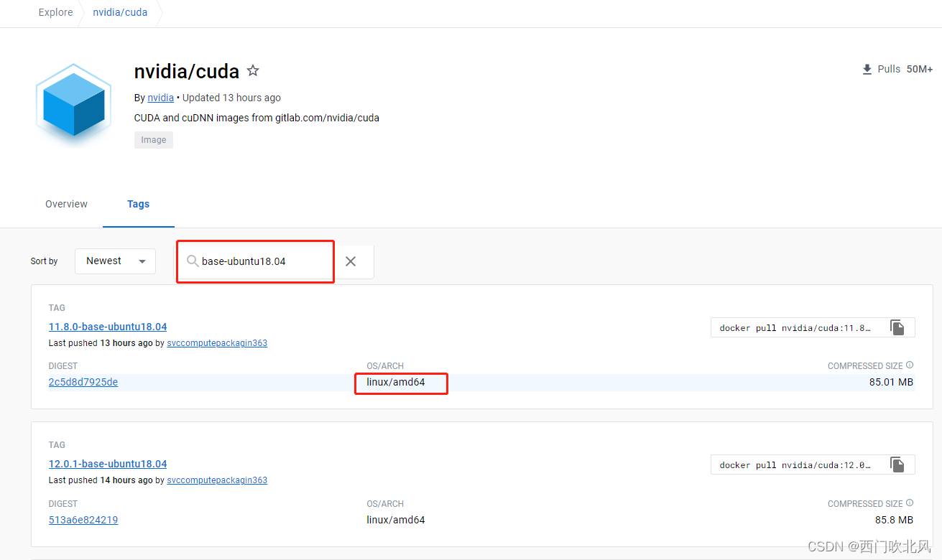The image size is (942, 560).
Task: Select the Tags tab
Action: click(x=138, y=204)
